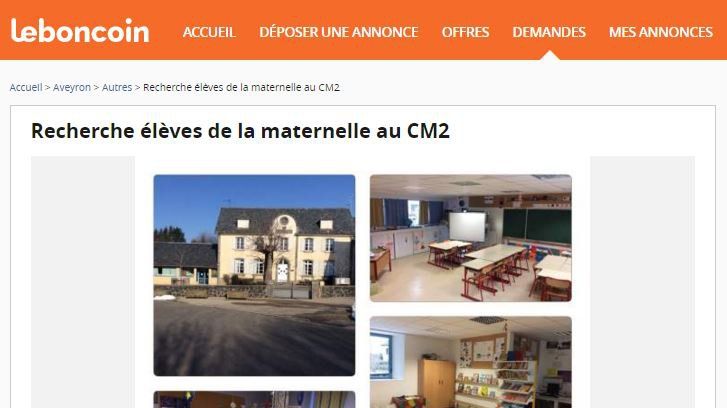This screenshot has height=408, width=727.
Task: Open the school building exterior photo
Action: pyautogui.click(x=254, y=275)
